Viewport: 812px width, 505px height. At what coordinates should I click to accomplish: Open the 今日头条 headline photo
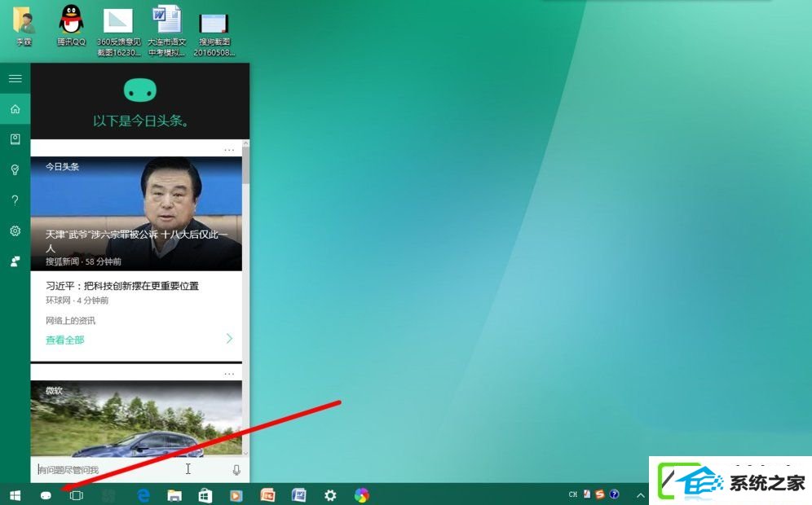point(136,213)
